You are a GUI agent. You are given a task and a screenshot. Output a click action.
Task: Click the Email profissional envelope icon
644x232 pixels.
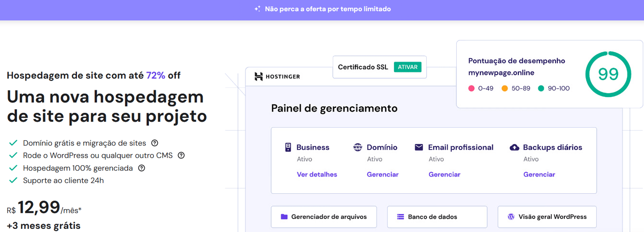pyautogui.click(x=419, y=147)
